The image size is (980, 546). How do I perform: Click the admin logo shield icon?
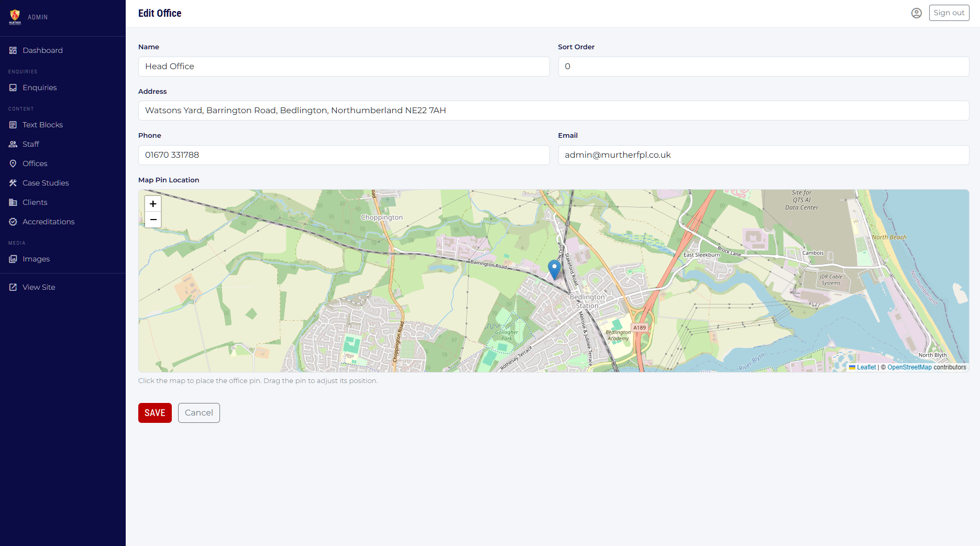coord(15,17)
